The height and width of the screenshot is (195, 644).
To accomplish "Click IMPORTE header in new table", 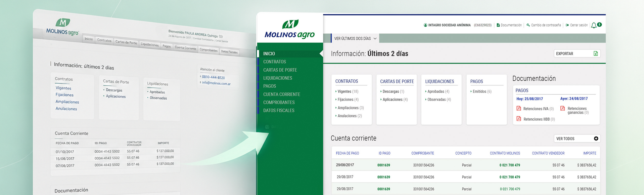I will pos(590,153).
